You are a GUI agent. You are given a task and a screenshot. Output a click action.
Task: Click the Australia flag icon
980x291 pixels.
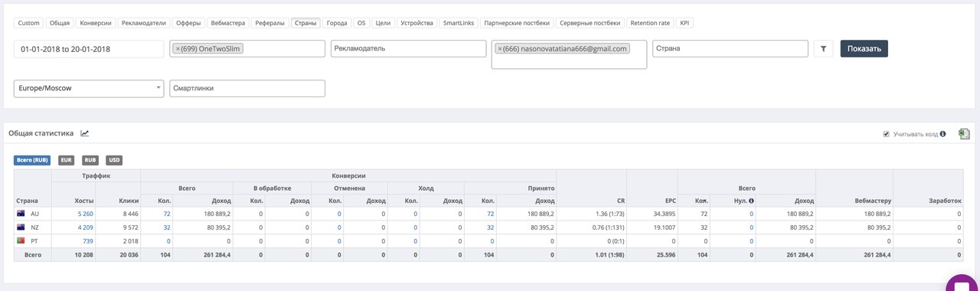tap(21, 214)
